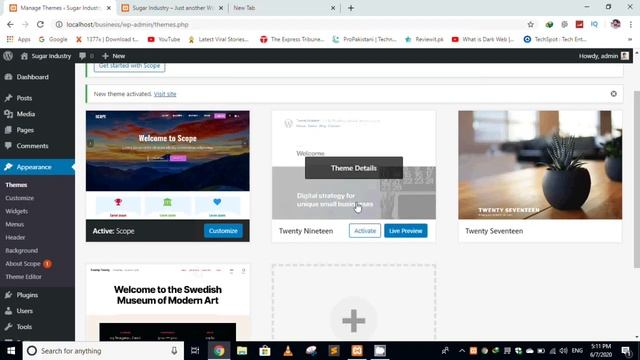
Task: Open the notification center icon
Action: pyautogui.click(x=626, y=351)
